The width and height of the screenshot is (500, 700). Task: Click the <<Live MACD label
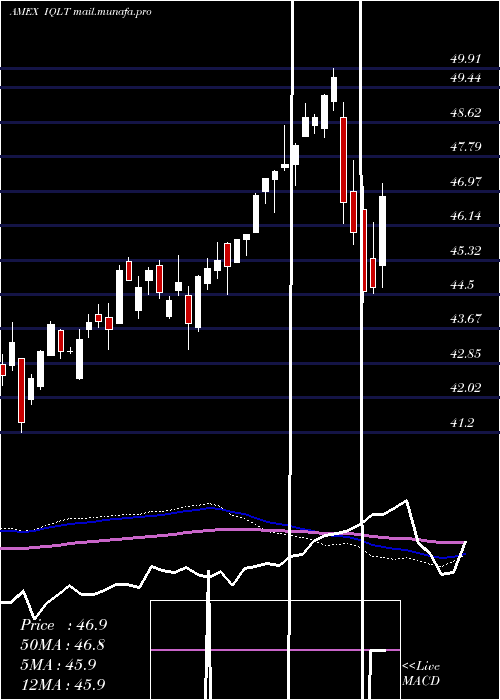pos(421,674)
